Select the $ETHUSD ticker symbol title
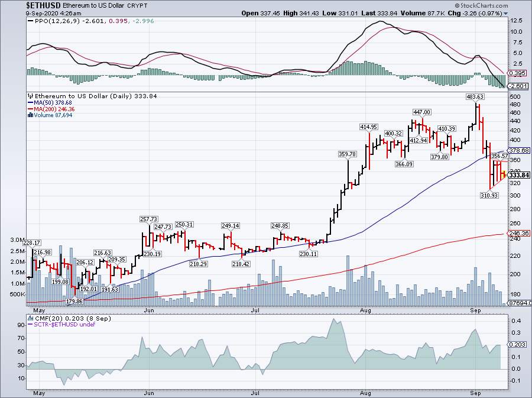532x398 pixels. pos(43,6)
